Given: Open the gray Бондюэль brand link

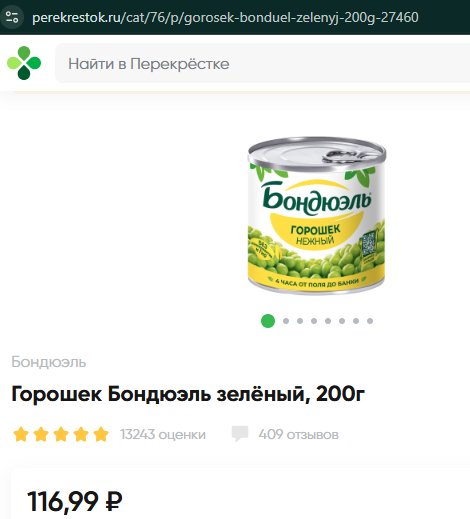Looking at the screenshot, I should (x=49, y=362).
